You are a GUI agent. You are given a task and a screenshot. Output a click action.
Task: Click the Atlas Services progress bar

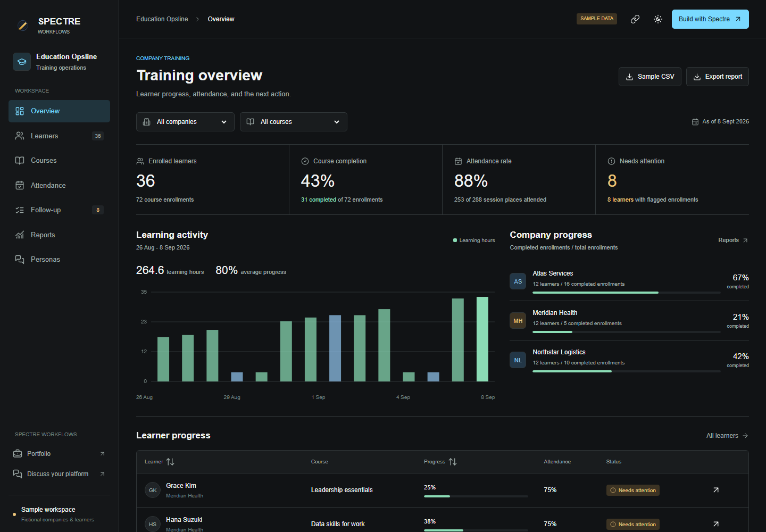(627, 293)
